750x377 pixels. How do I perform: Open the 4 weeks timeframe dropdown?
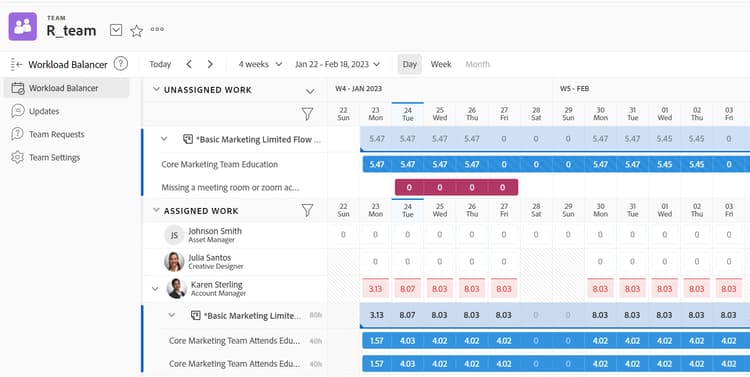tap(260, 64)
